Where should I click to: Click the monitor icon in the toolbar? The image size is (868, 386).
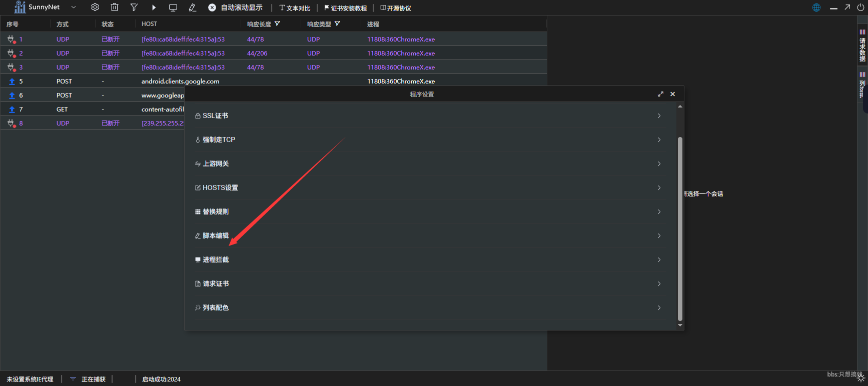pos(173,7)
